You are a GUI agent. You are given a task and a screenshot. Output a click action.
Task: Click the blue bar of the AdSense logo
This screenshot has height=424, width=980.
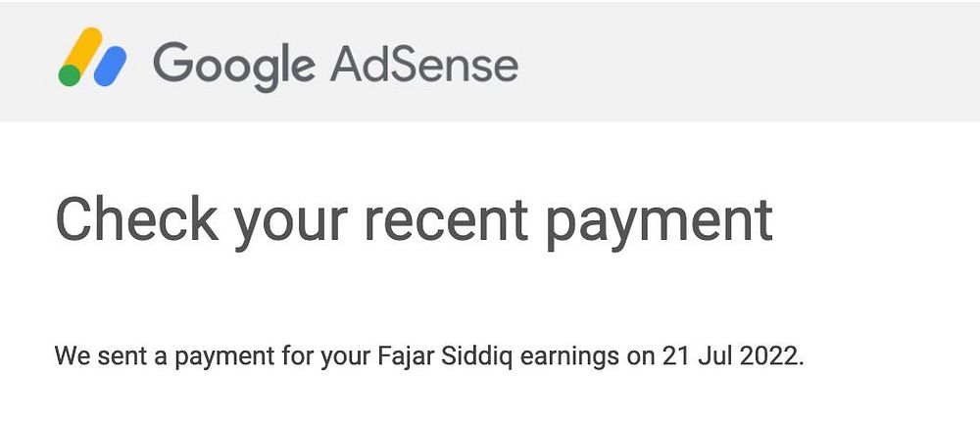tap(111, 67)
